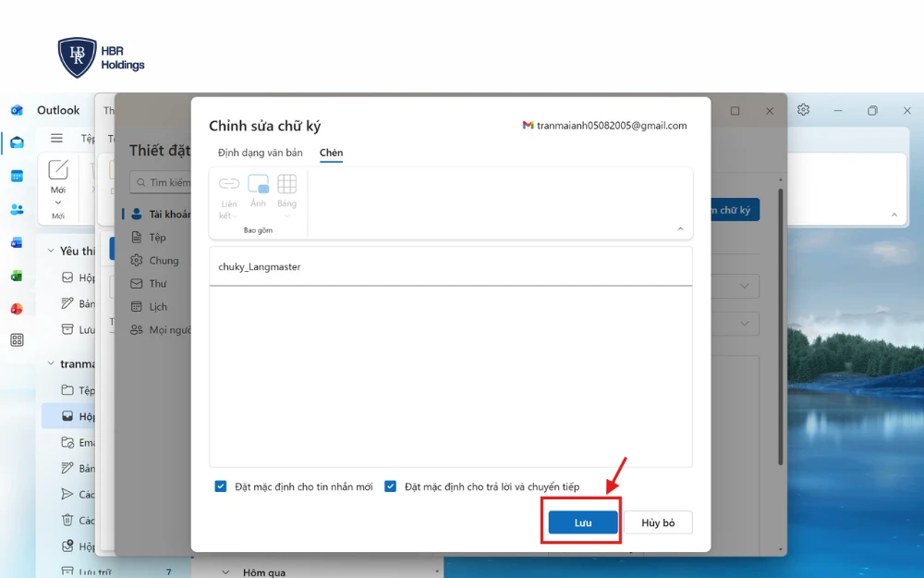This screenshot has width=924, height=578.
Task: Open the first dropdown in settings panel
Action: tap(735, 286)
